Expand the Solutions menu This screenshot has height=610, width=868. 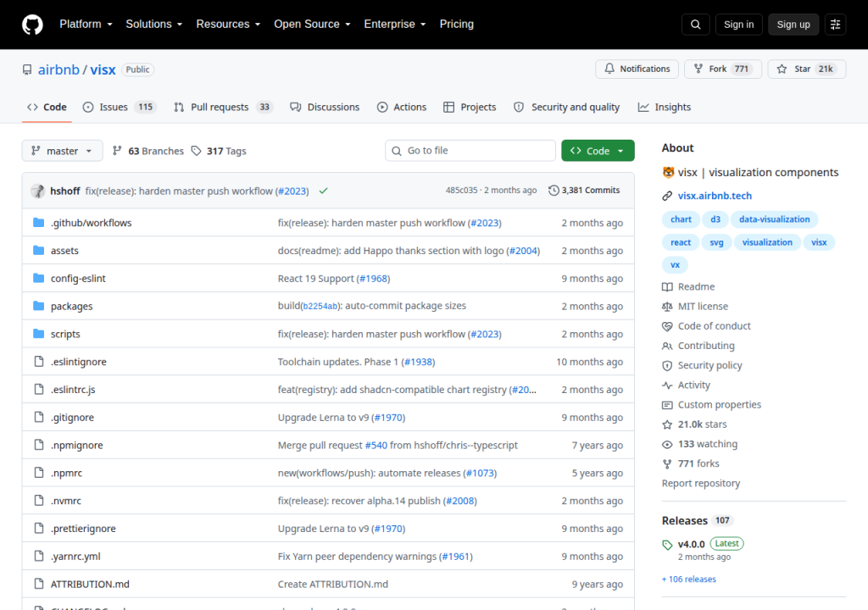click(154, 25)
